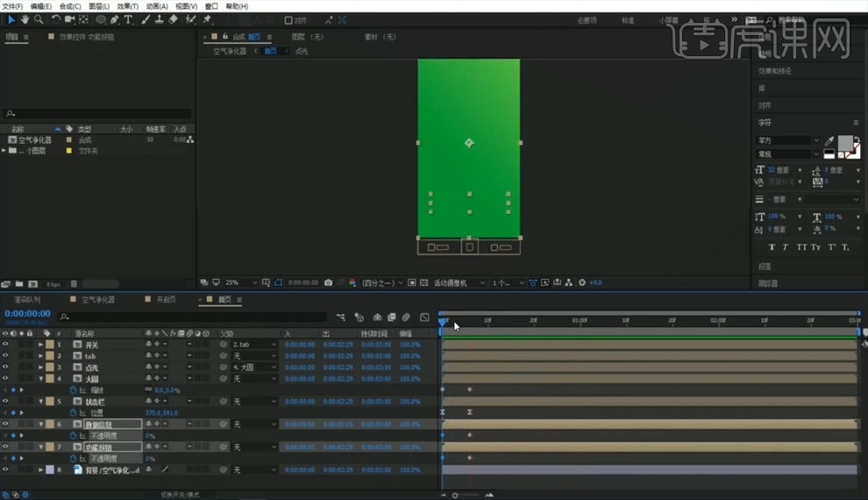Select the Ellipse shape tool
This screenshot has height=500, width=868.
click(101, 20)
